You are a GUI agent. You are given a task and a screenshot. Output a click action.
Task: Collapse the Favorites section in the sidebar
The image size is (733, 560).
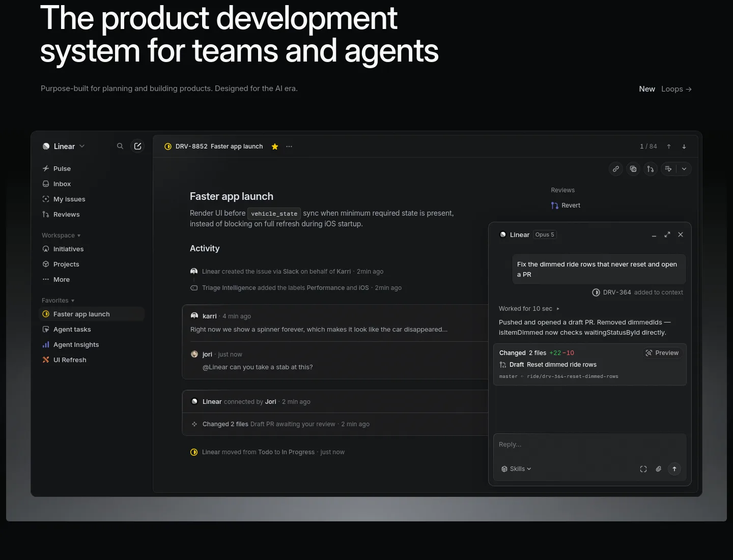point(58,301)
